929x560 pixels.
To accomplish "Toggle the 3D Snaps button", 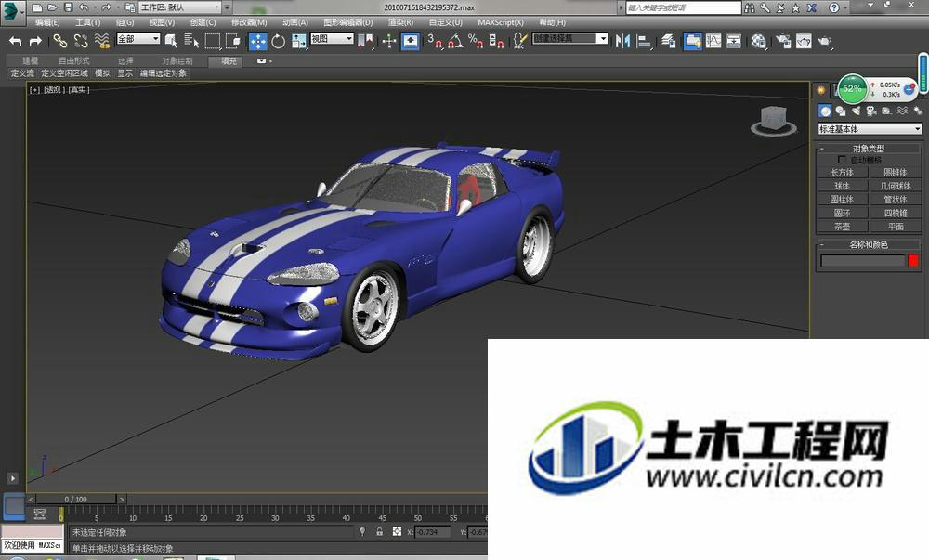I will 435,41.
